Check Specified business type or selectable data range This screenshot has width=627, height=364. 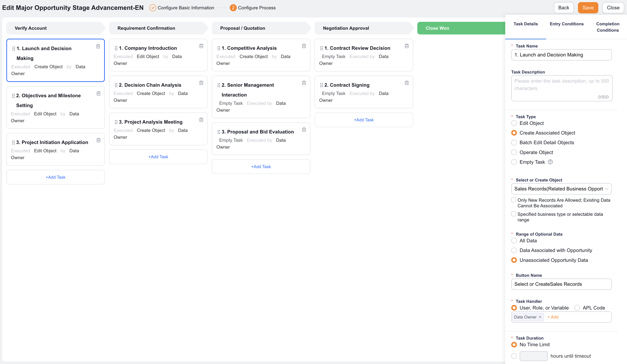point(514,214)
